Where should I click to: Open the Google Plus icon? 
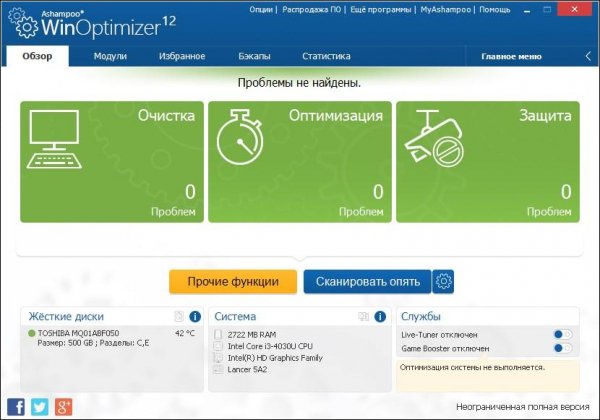coord(64,407)
